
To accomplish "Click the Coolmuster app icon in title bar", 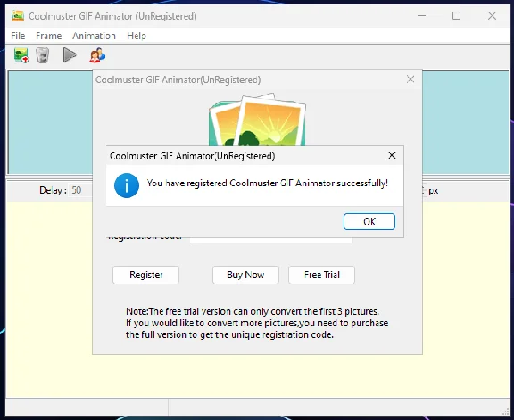I will (x=18, y=16).
